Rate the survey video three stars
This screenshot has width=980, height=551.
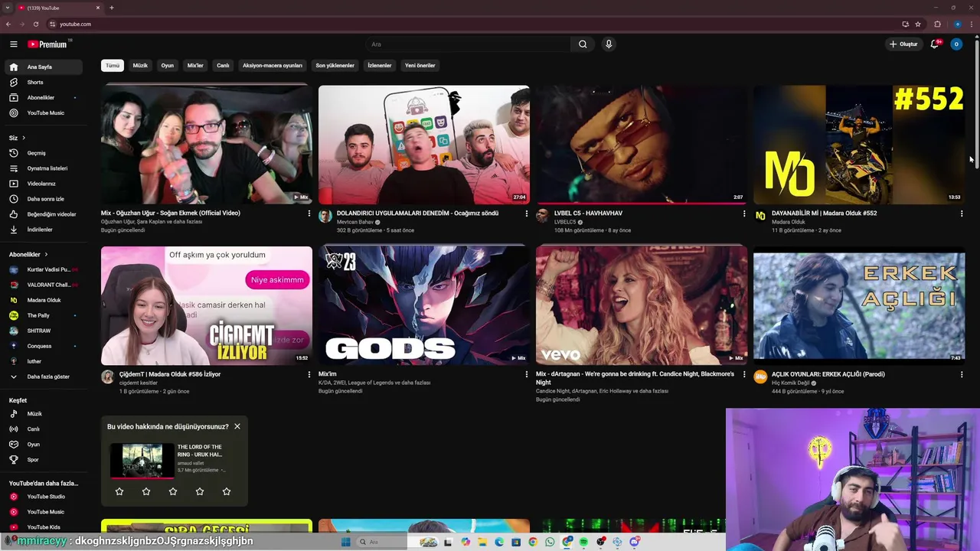coord(173,491)
